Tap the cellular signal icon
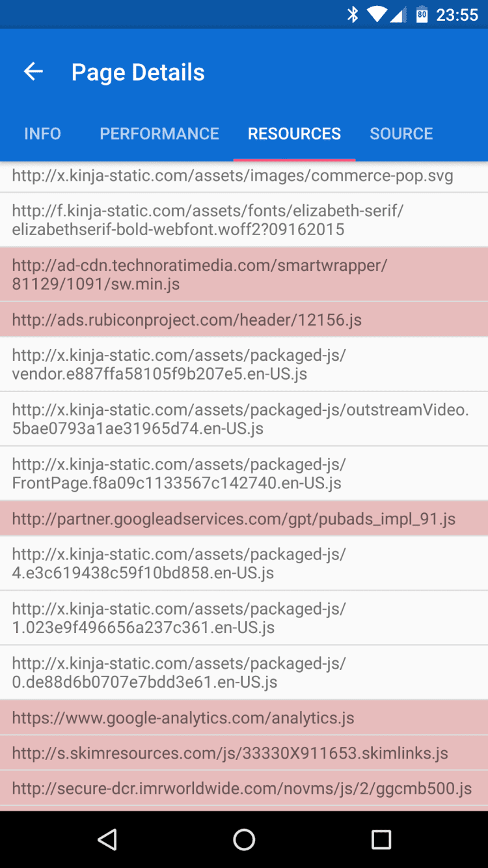The image size is (488, 868). 398,14
